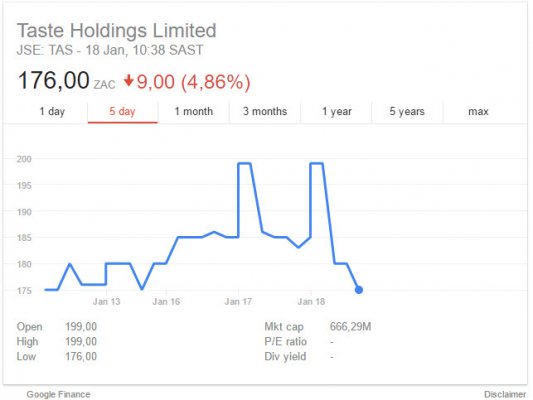Click the Open price value 199,00
This screenshot has width=533, height=400.
[x=81, y=327]
